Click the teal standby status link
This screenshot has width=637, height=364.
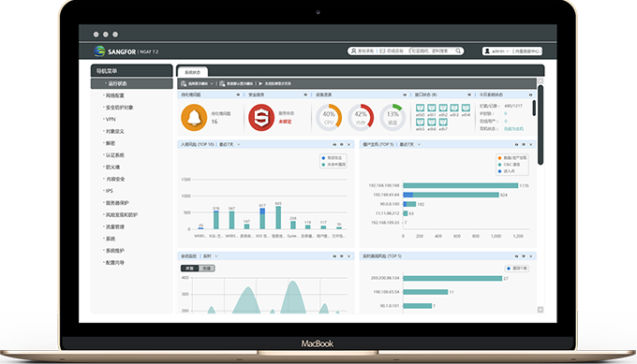click(513, 128)
